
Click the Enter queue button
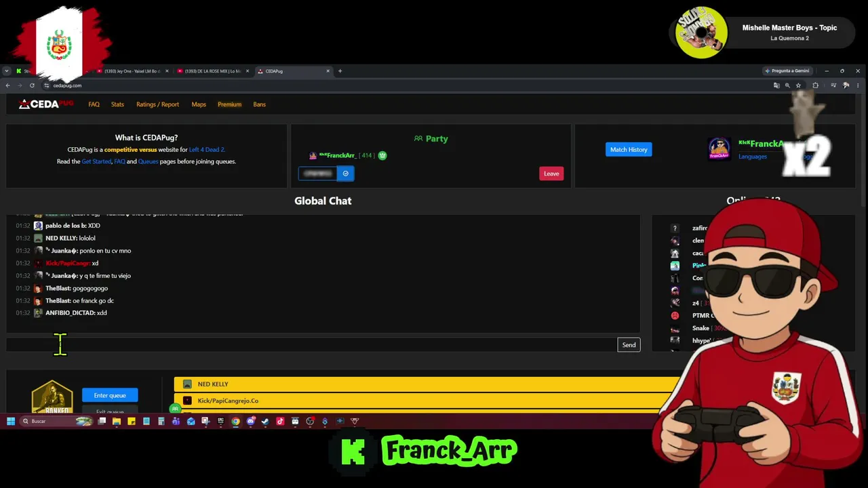tap(110, 395)
